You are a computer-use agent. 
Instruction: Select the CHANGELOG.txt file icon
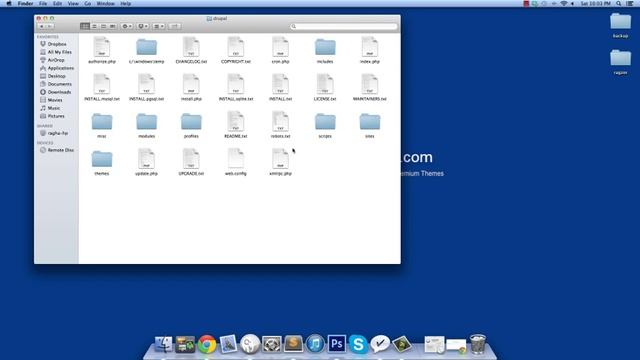point(191,47)
